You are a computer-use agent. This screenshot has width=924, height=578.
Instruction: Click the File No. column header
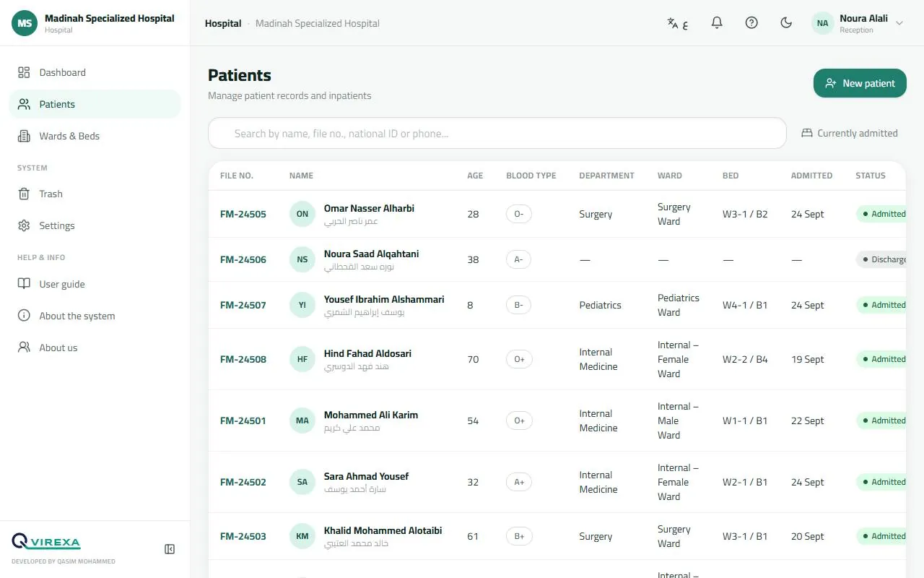[x=237, y=176]
